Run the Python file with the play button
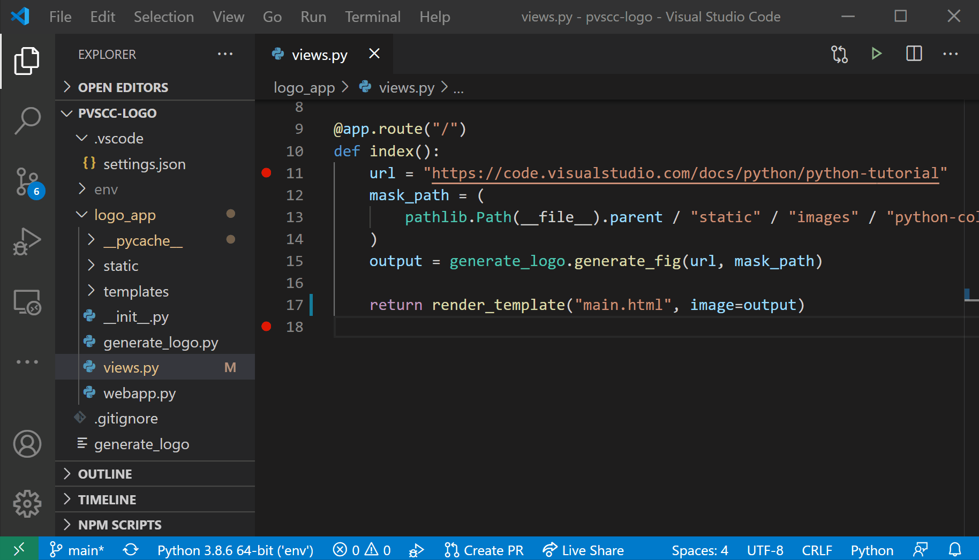979x560 pixels. click(876, 54)
